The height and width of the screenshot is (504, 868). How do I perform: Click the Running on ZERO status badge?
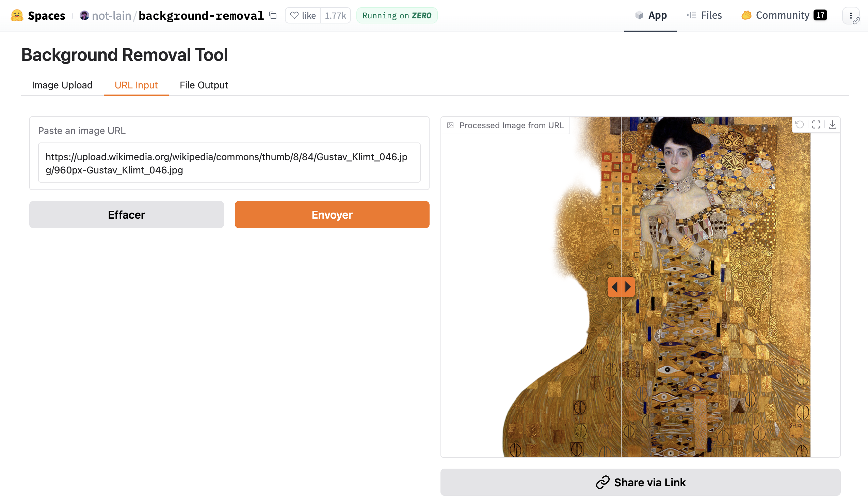coord(397,16)
